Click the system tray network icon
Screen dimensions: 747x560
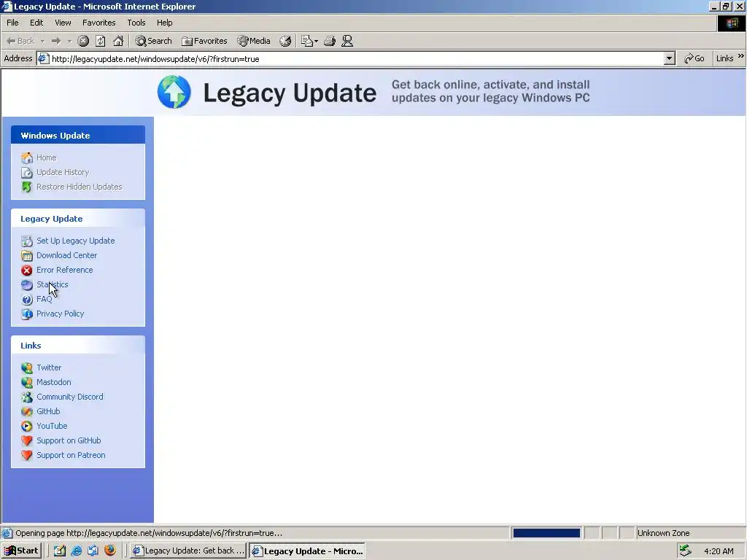[x=685, y=551]
